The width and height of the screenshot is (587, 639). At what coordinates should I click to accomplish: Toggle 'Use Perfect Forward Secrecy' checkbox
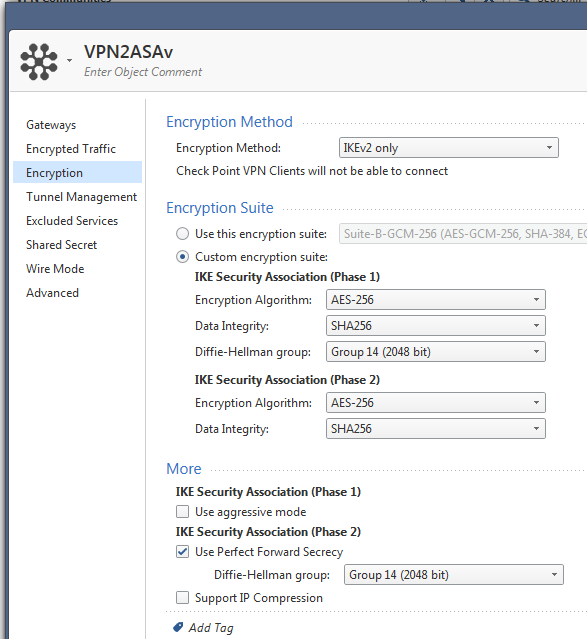point(182,552)
